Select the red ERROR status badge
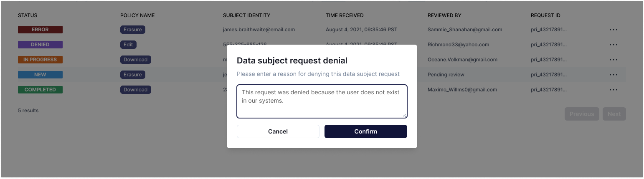The width and height of the screenshot is (644, 179). [40, 30]
